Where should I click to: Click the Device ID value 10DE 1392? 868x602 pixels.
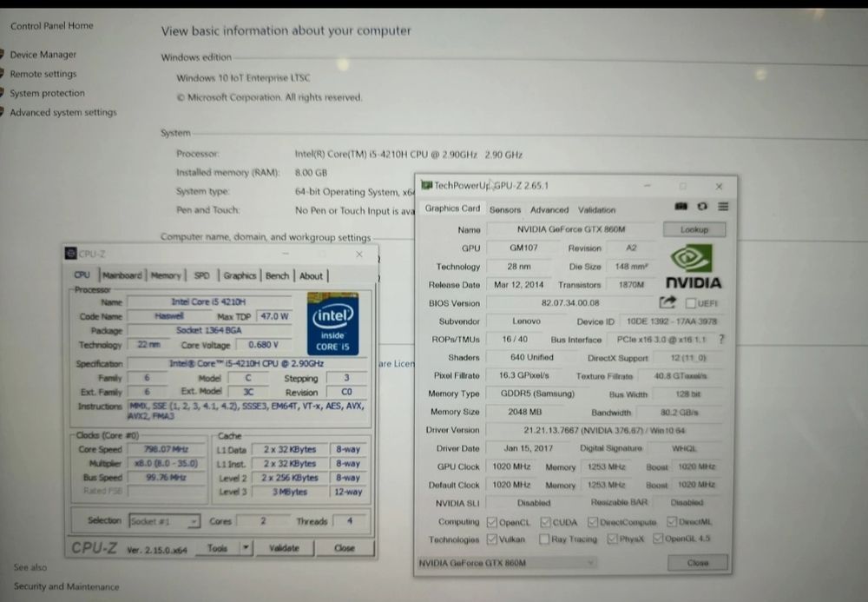[x=672, y=321]
